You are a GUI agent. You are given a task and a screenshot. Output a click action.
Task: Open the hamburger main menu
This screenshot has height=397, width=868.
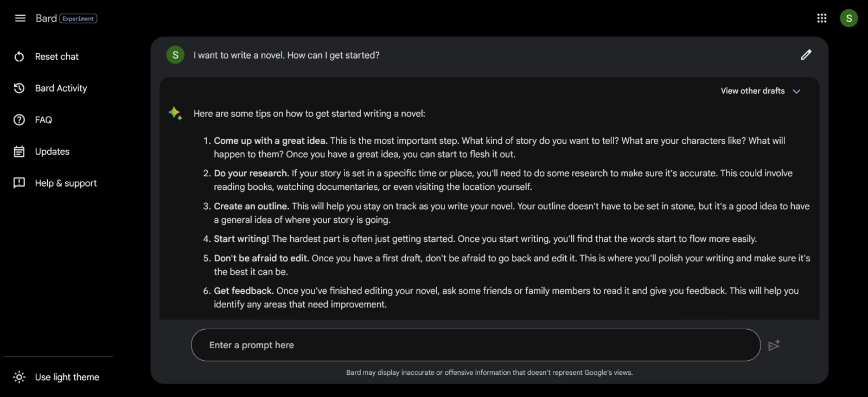[x=20, y=18]
